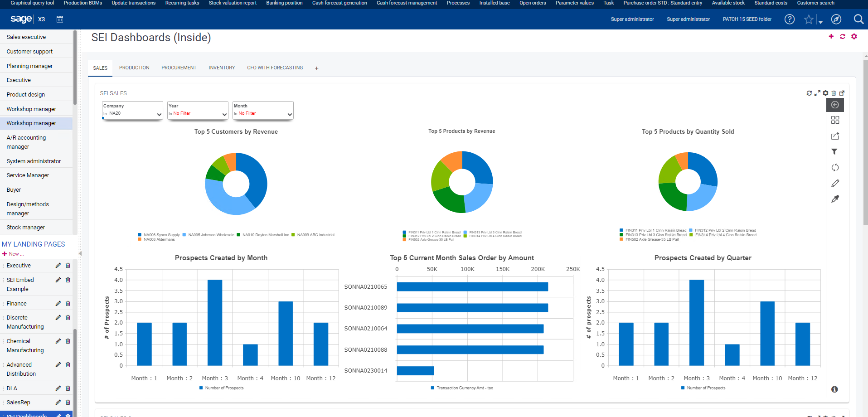Toggle the Number of Prospects legend entry
Viewport: 868px width, 417px height.
click(222, 388)
